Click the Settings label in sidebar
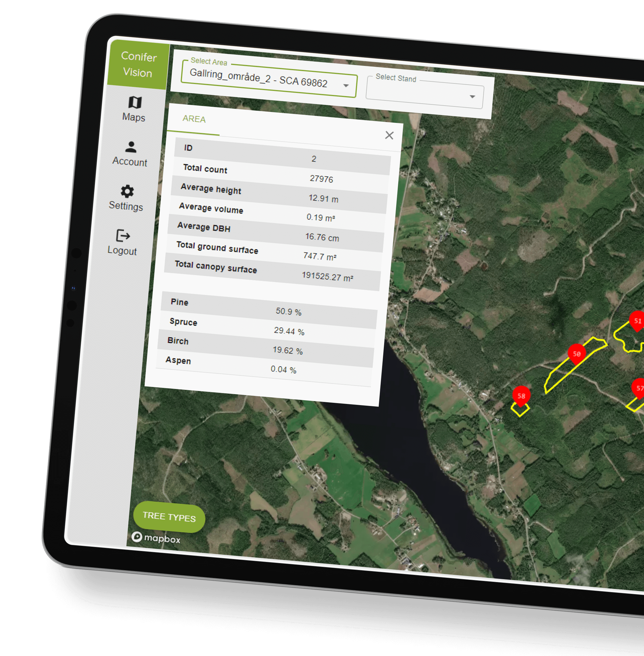 (x=126, y=206)
